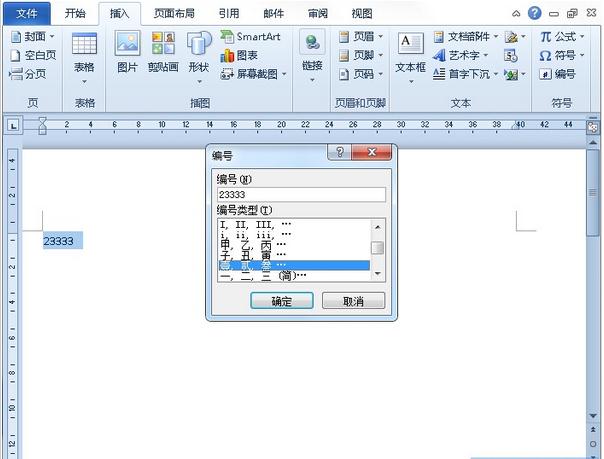
Task: Insert a 图表 chart
Action: pos(239,55)
